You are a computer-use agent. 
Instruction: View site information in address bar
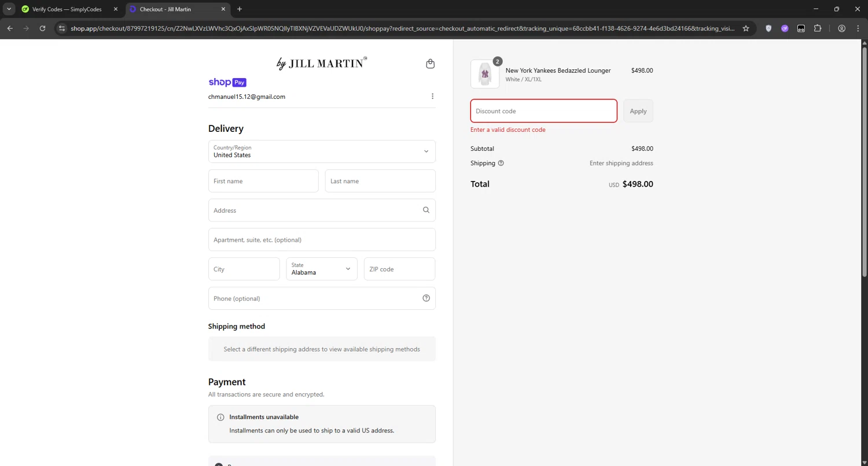(x=62, y=28)
